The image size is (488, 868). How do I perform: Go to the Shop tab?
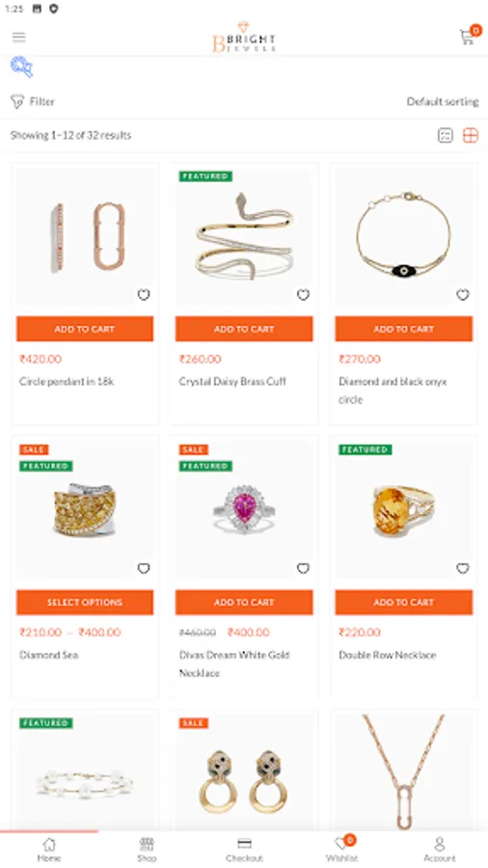(x=147, y=849)
